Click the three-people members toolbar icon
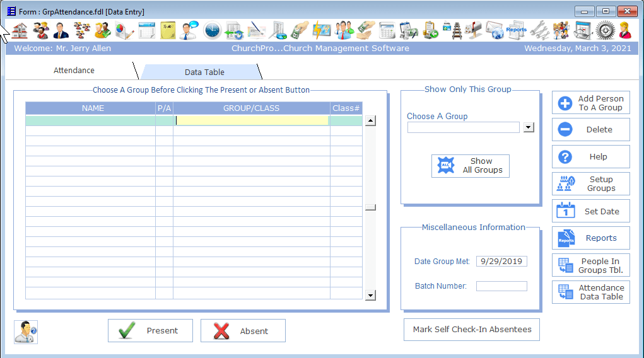The image size is (644, 358). pyautogui.click(x=41, y=31)
